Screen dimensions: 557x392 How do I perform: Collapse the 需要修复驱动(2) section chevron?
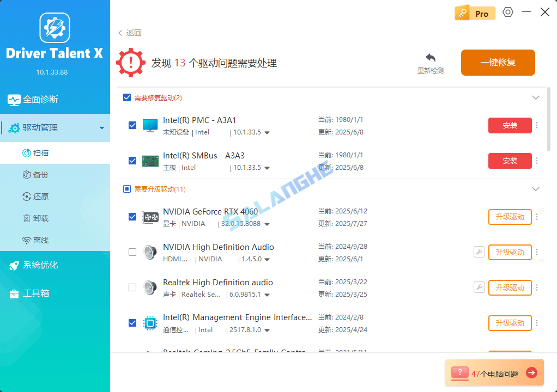(535, 97)
